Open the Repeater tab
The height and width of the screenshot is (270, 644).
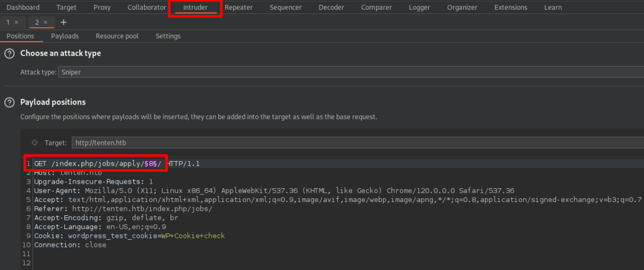(x=238, y=8)
